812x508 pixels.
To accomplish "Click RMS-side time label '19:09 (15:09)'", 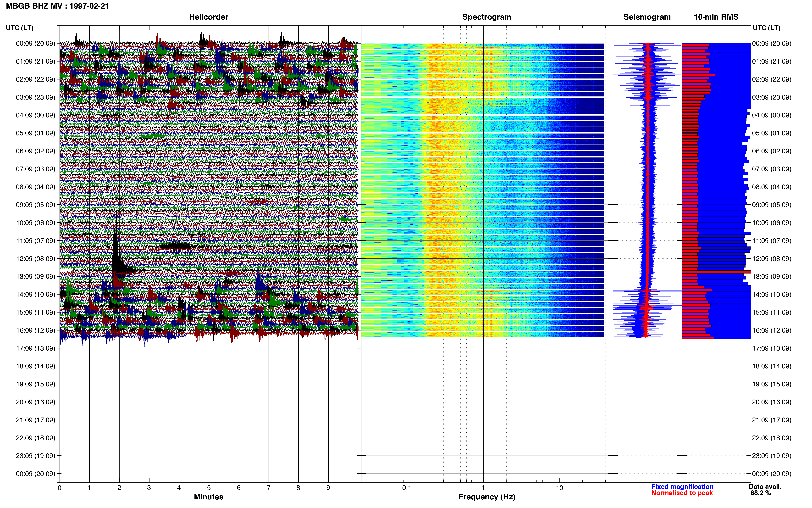I will 772,384.
